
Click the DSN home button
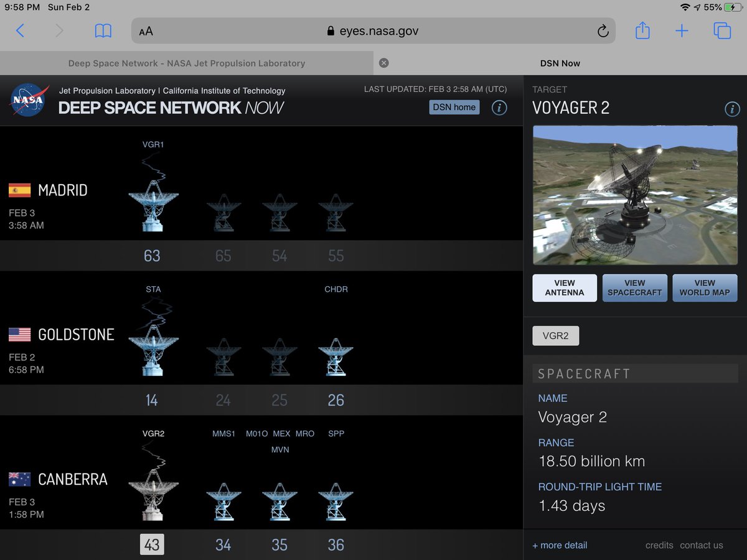click(454, 107)
